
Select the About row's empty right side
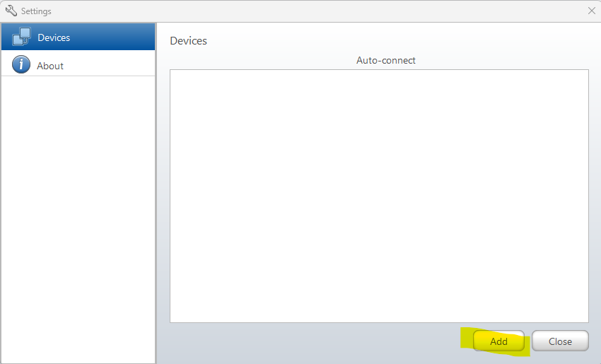[120, 66]
